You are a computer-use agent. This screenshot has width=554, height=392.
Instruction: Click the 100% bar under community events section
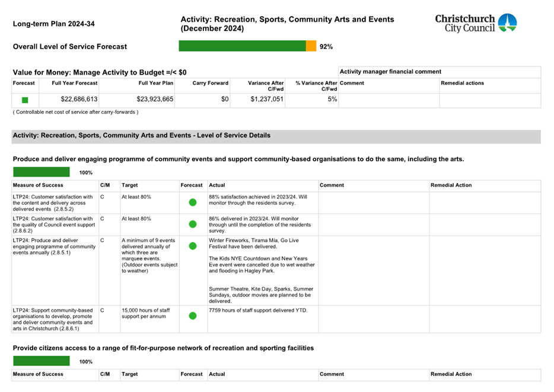click(x=42, y=173)
